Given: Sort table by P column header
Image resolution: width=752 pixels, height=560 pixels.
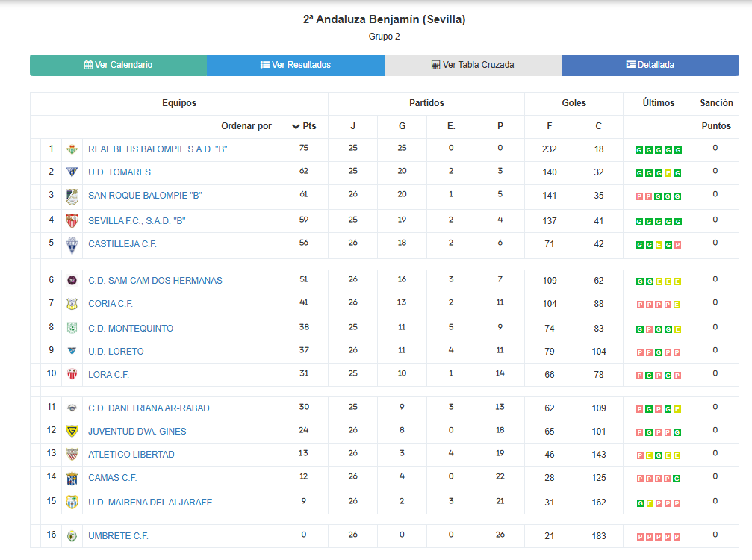Looking at the screenshot, I should tap(500, 126).
